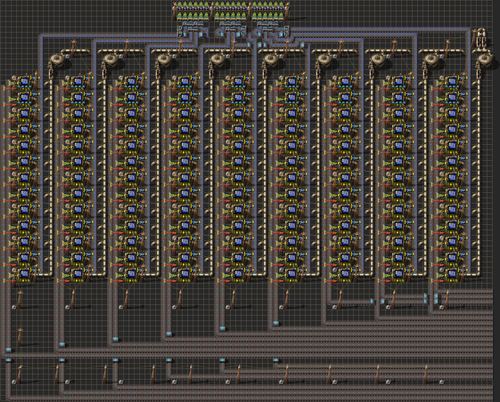Select the pump atop the leftmost assembler column
Screen dimensions: 500x402
pos(57,60)
